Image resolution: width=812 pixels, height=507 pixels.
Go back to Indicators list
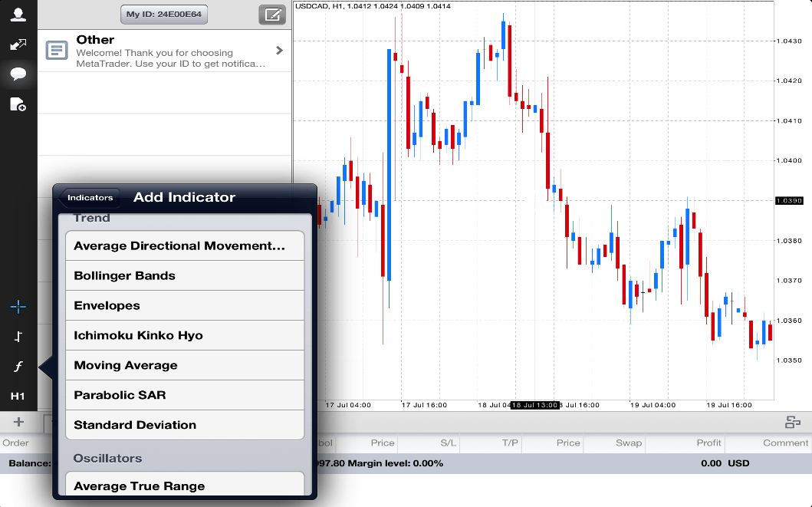tap(89, 197)
